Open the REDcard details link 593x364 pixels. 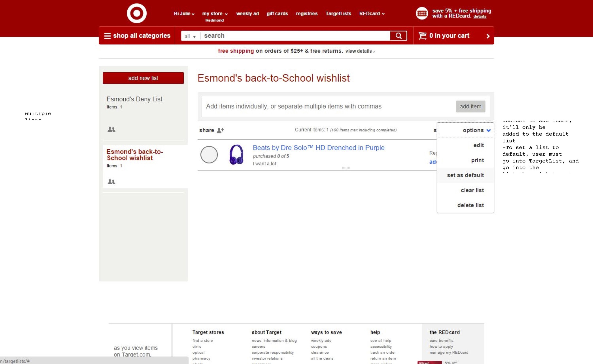pos(480,16)
